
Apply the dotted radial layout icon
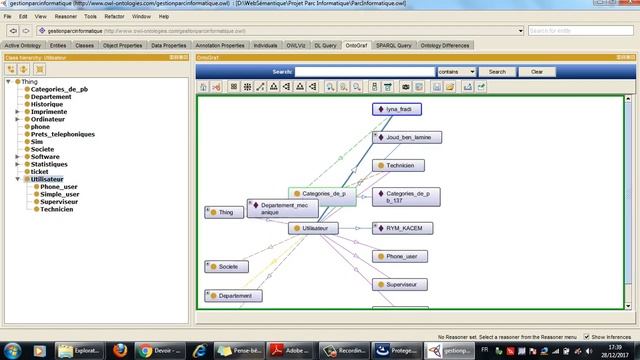coord(247,87)
